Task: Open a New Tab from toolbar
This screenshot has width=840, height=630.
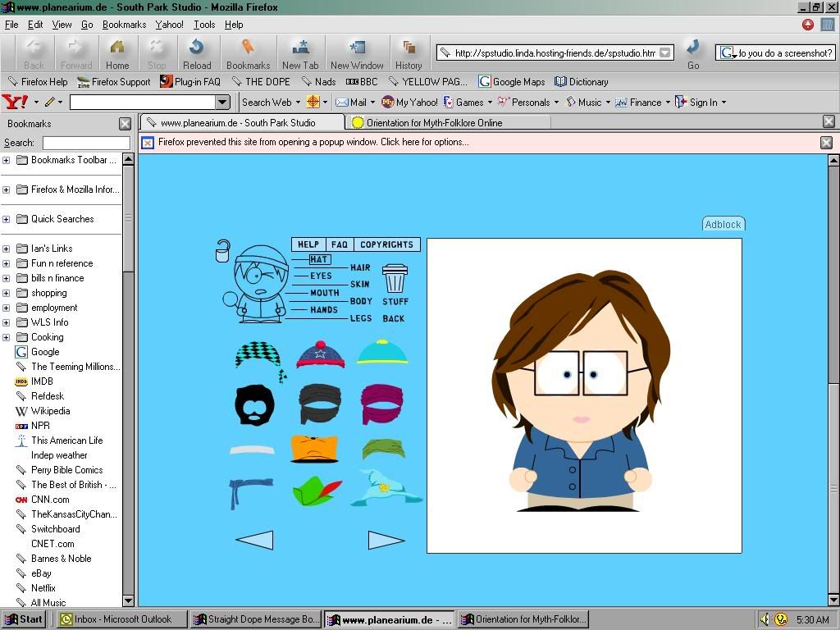Action: tap(300, 53)
